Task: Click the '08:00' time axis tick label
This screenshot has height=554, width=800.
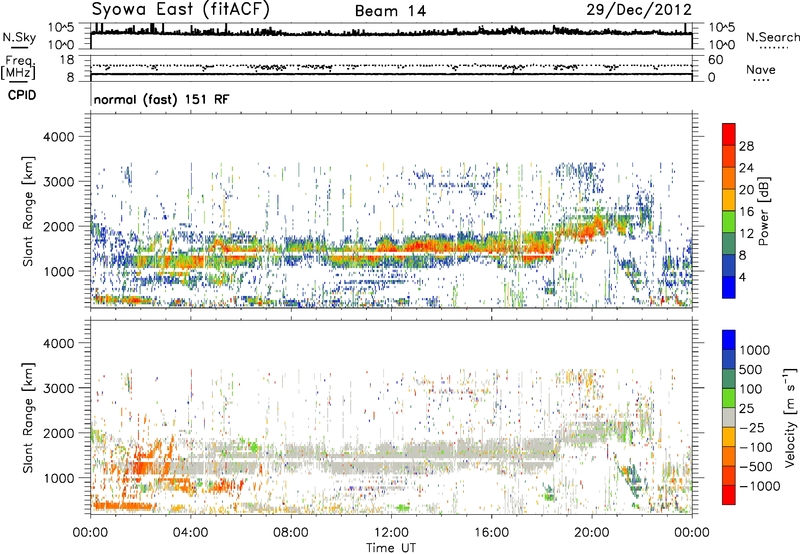Action: tap(290, 533)
